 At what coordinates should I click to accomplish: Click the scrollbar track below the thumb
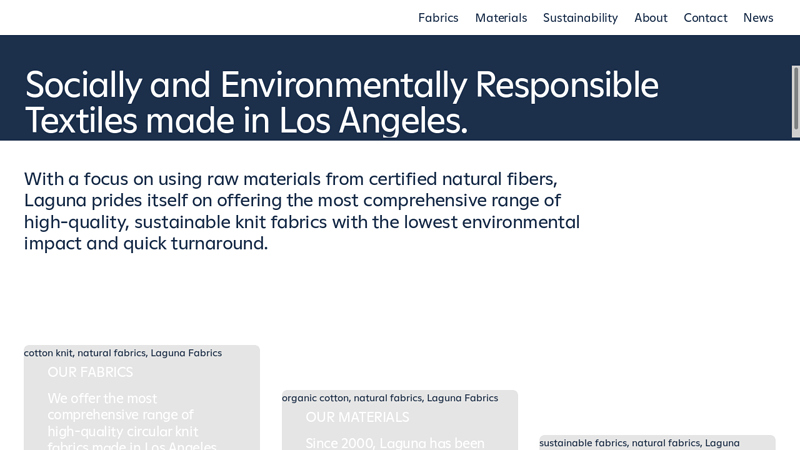[x=796, y=300]
